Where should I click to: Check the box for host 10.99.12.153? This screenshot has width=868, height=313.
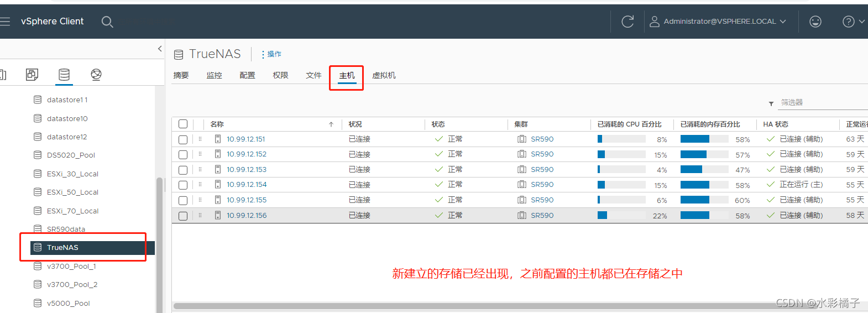183,170
